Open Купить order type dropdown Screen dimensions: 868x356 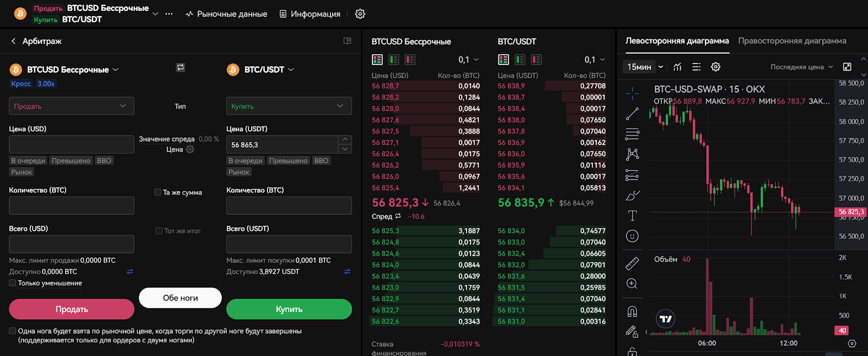coord(289,106)
